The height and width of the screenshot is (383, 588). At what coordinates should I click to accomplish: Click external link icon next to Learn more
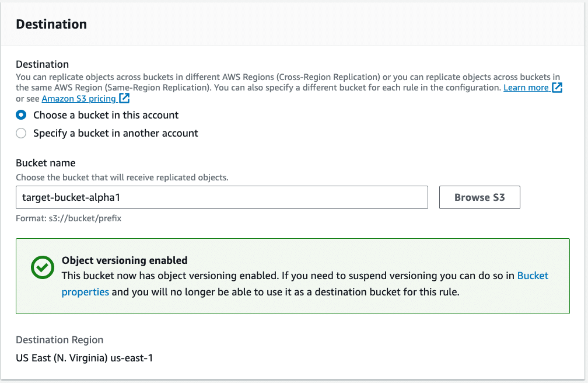pyautogui.click(x=557, y=88)
